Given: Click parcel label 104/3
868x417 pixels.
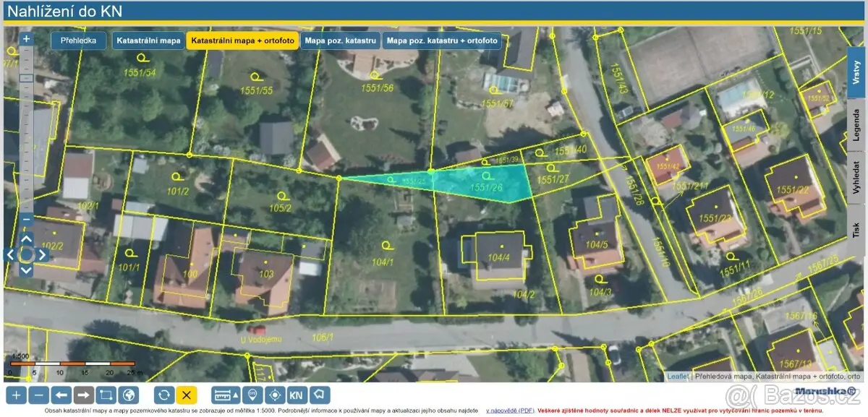Looking at the screenshot, I should [x=600, y=292].
